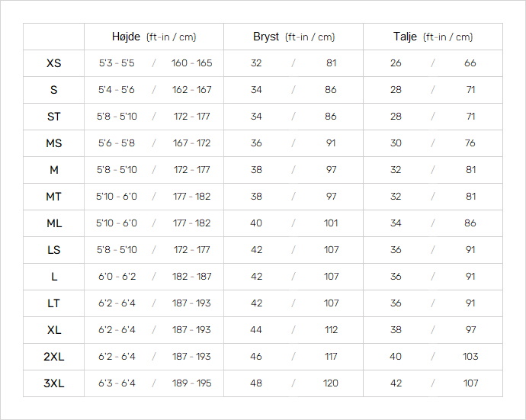This screenshot has width=526, height=420.
Task: Click chest value 120 in 3XL row
Action: pos(331,383)
